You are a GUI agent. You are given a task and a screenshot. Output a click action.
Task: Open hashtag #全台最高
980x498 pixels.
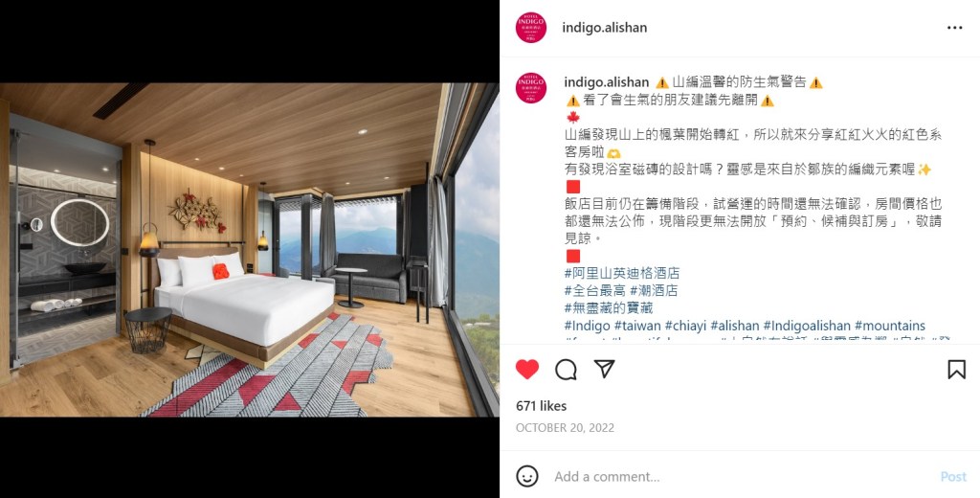(x=595, y=291)
